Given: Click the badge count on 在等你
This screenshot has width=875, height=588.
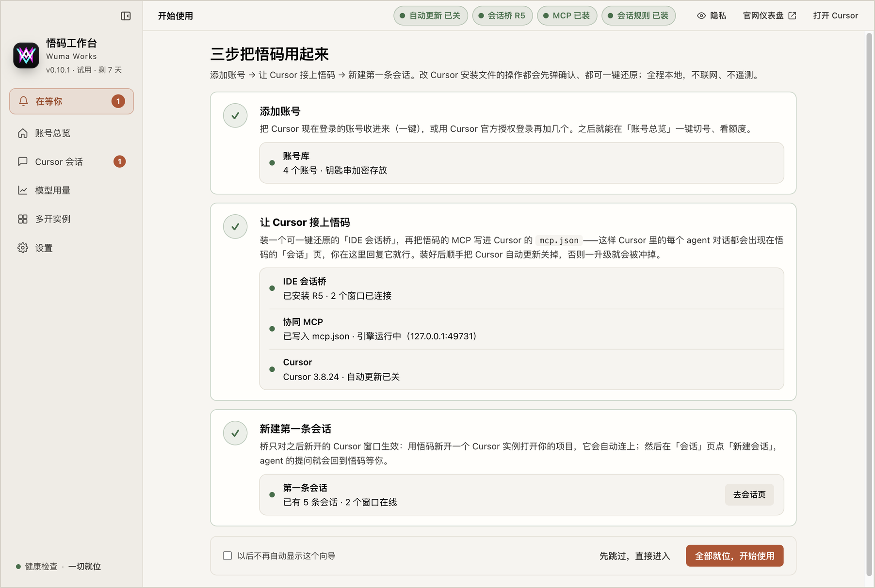Looking at the screenshot, I should (118, 101).
